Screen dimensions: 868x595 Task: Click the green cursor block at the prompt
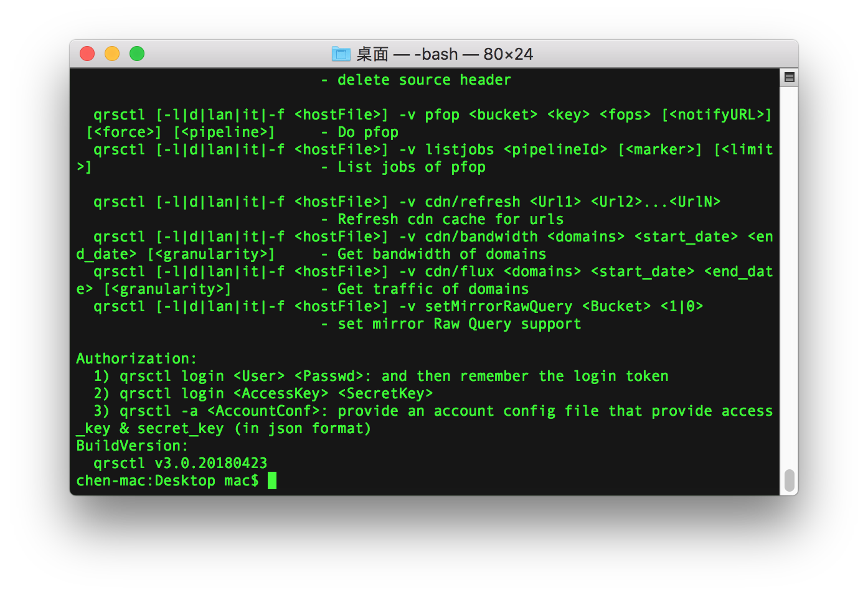click(x=272, y=480)
